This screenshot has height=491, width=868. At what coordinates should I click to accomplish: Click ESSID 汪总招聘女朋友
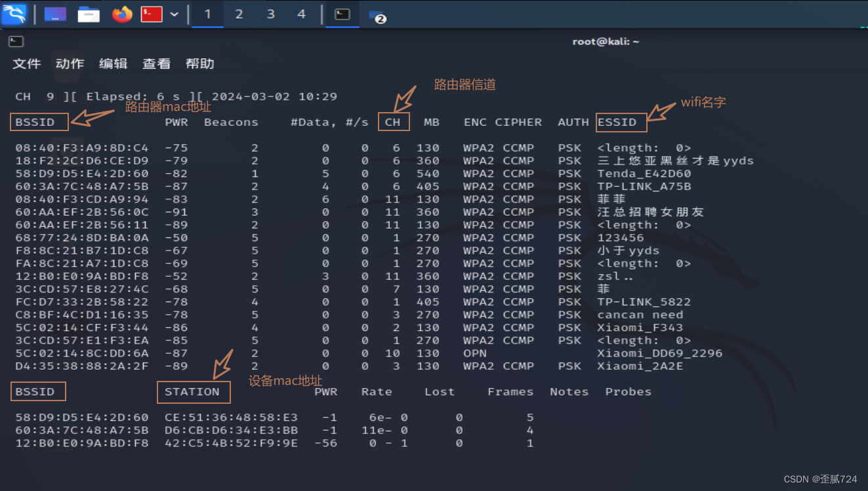click(651, 212)
